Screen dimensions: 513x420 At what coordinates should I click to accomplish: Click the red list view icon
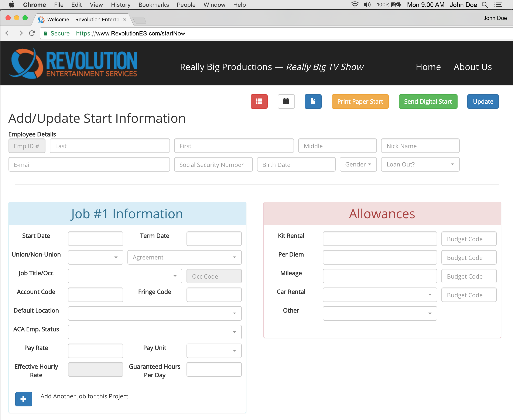click(x=259, y=101)
